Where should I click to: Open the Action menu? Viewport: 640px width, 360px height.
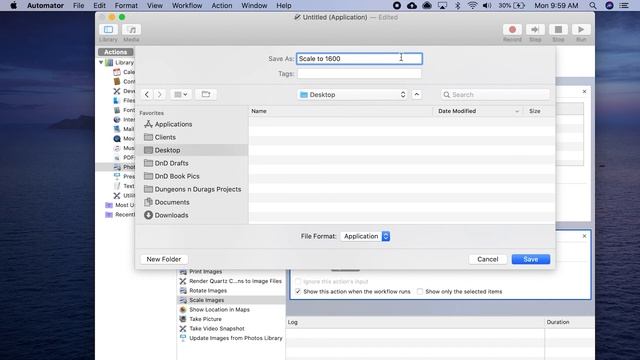coord(222,6)
